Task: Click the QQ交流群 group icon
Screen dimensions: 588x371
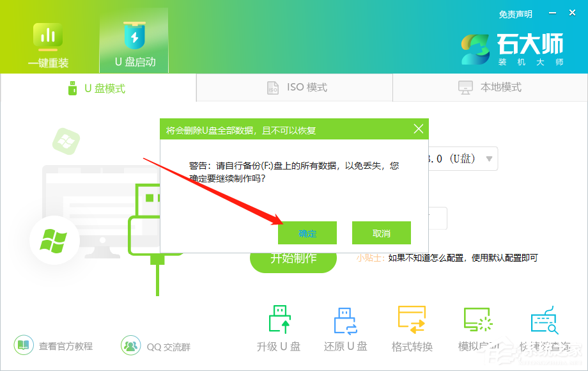Action: click(130, 345)
